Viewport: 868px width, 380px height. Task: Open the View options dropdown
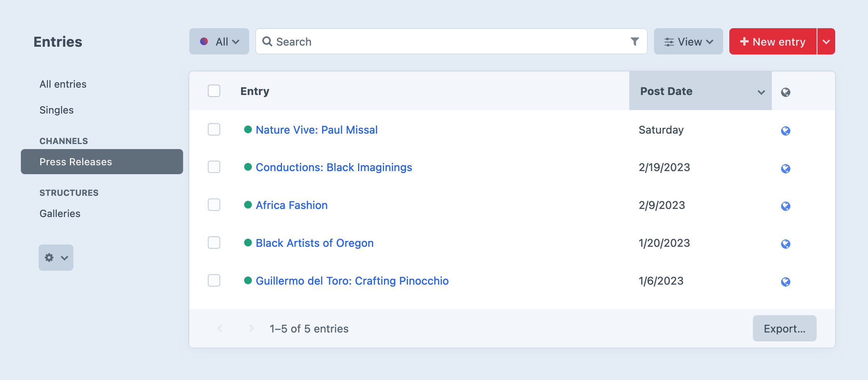point(688,41)
